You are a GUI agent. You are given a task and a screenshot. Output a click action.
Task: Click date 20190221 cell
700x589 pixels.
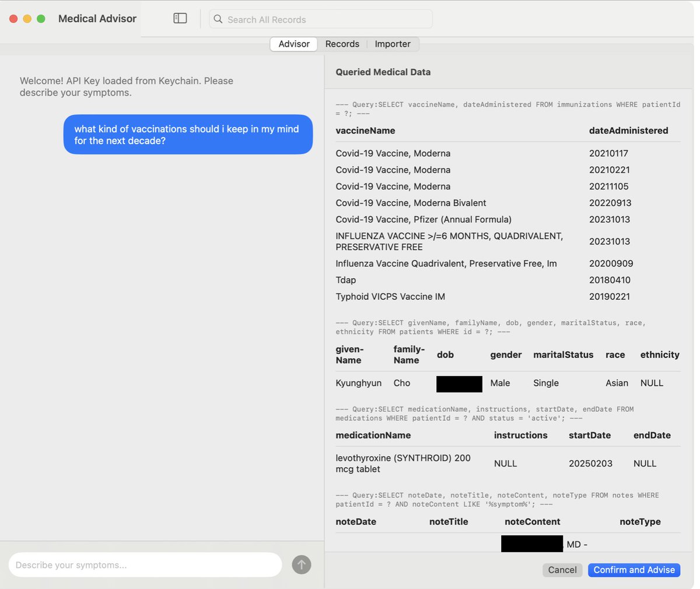(x=610, y=296)
